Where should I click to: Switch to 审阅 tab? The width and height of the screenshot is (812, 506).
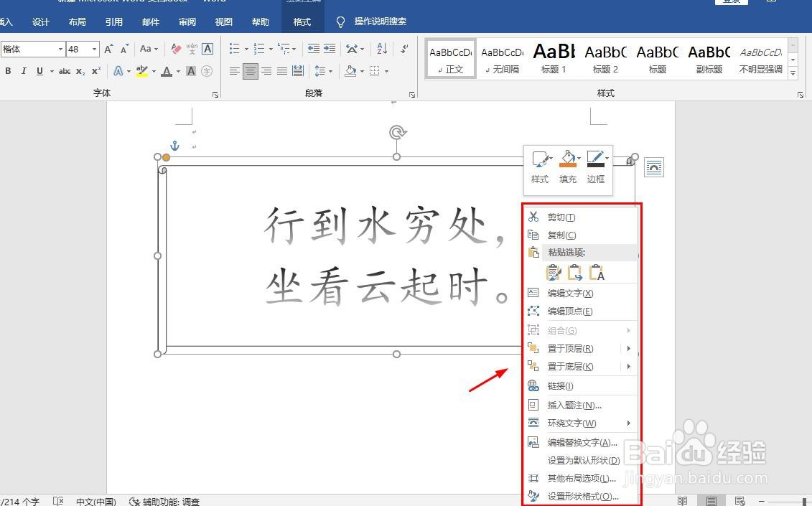(x=187, y=22)
